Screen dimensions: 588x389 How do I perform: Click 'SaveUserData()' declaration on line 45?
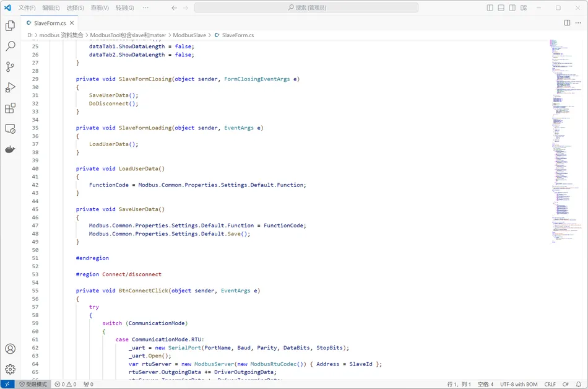142,209
